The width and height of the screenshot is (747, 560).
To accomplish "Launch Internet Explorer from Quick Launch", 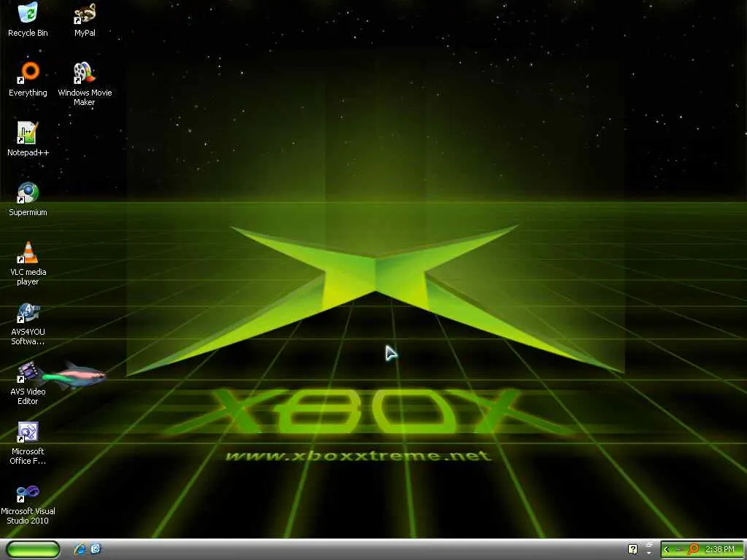I will 80,549.
